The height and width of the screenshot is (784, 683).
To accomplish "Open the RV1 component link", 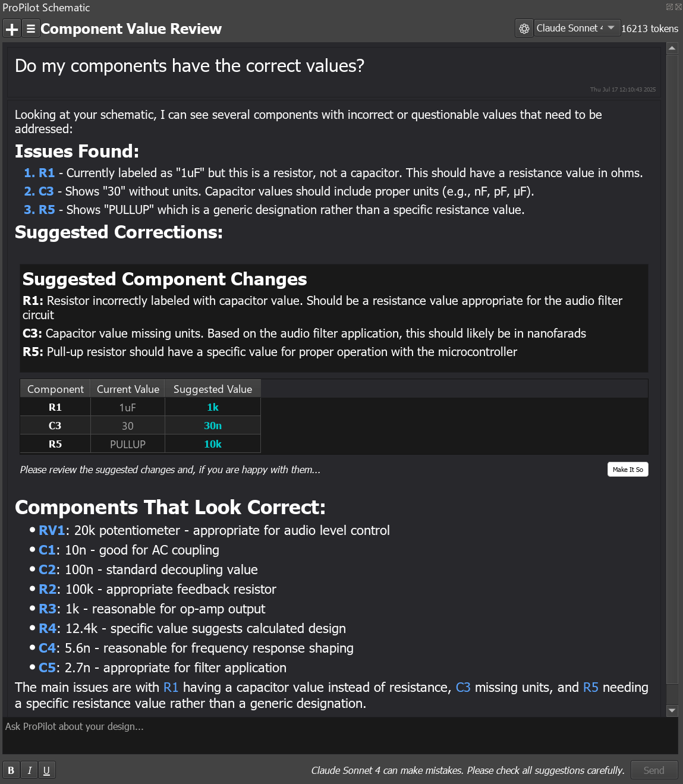I will [52, 530].
